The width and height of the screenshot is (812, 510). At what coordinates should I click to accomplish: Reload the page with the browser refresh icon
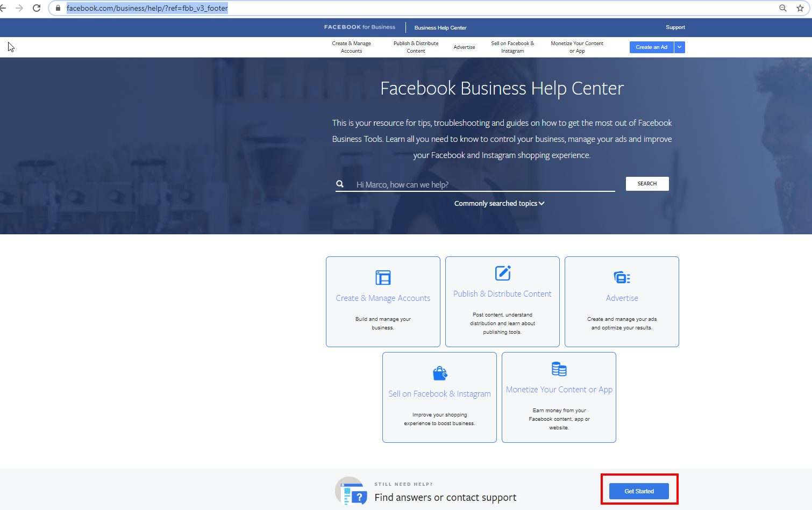37,8
